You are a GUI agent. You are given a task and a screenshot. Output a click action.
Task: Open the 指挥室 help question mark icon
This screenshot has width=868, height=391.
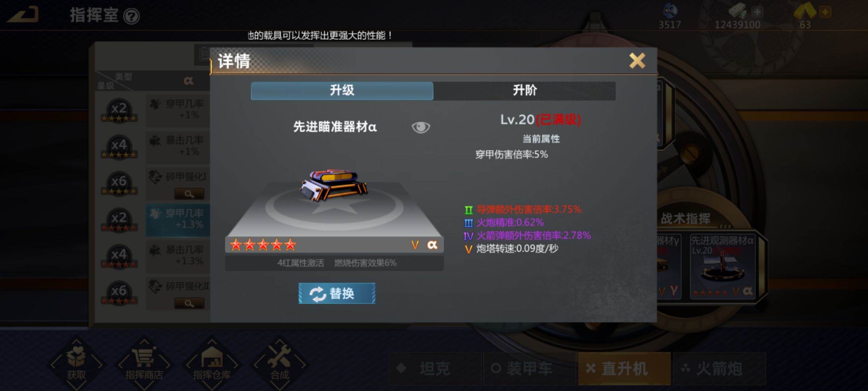click(x=131, y=16)
